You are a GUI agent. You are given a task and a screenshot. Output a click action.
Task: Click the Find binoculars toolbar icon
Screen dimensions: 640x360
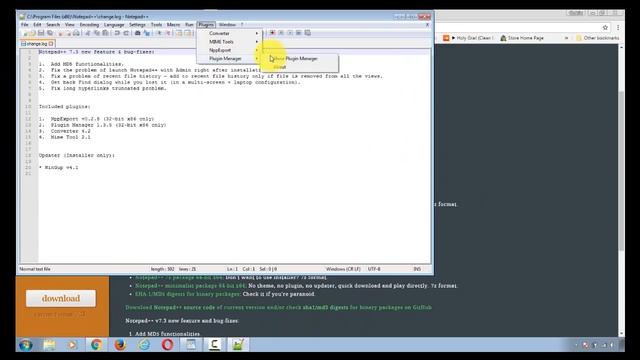pyautogui.click(x=138, y=33)
